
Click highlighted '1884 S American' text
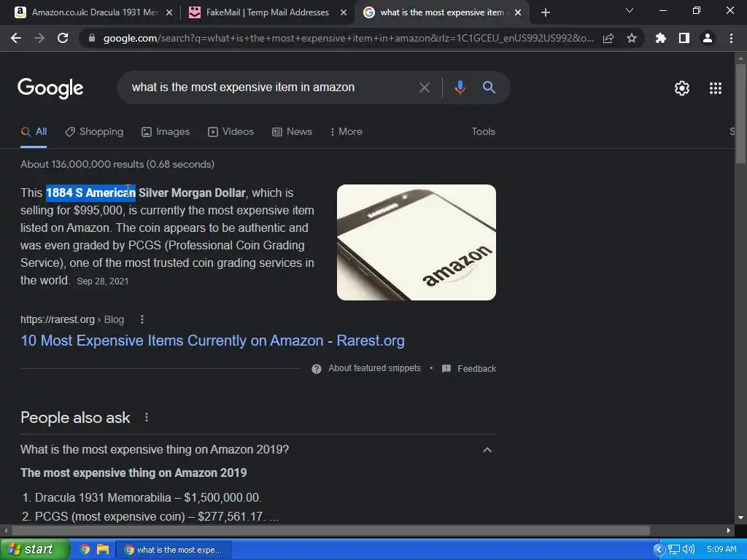click(x=90, y=192)
